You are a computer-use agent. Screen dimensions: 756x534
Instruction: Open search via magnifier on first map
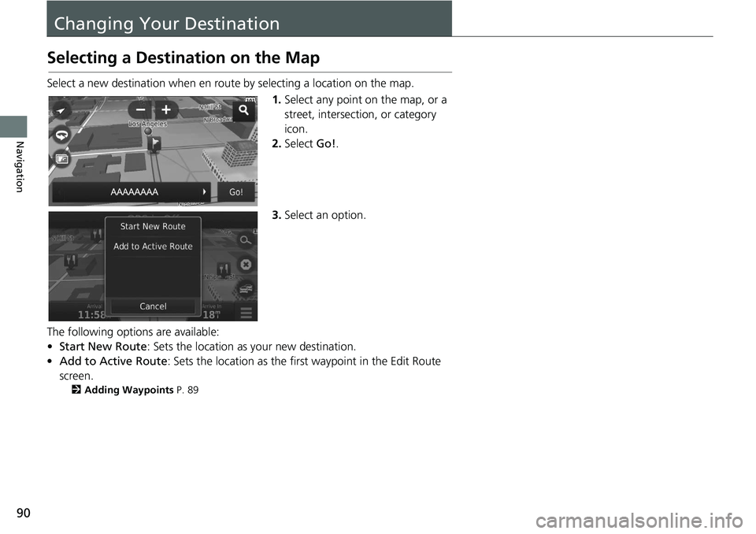pyautogui.click(x=244, y=110)
